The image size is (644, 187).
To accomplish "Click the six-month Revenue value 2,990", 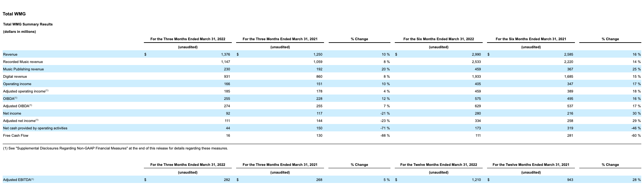I will pos(476,54).
